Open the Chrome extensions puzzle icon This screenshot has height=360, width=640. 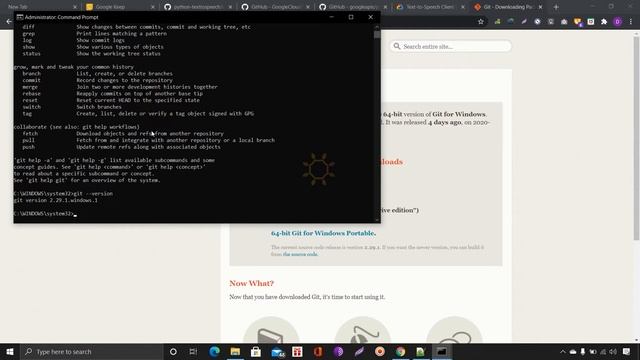click(604, 22)
